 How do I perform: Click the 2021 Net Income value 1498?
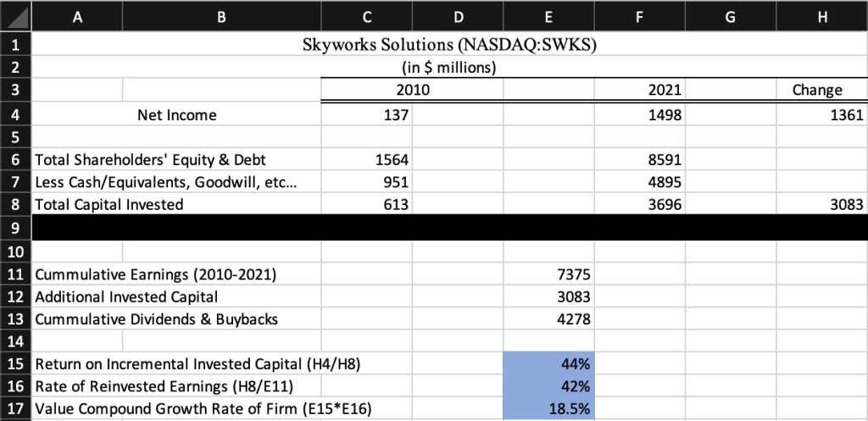(640, 114)
